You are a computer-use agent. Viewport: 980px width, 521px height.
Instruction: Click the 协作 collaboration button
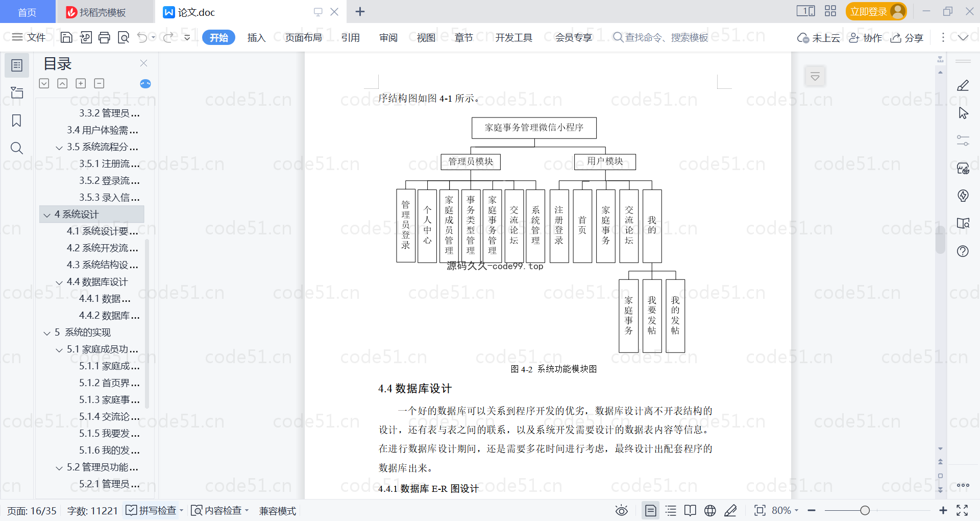865,38
